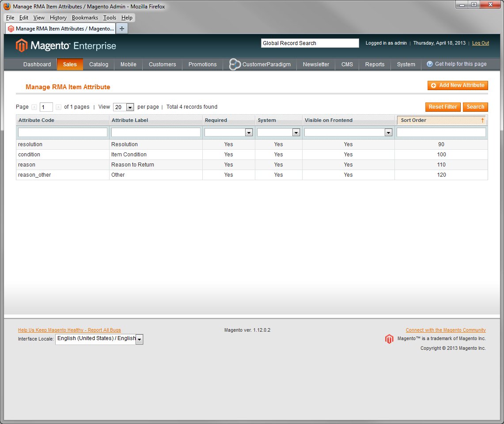Click the Global Record Search field

(310, 43)
